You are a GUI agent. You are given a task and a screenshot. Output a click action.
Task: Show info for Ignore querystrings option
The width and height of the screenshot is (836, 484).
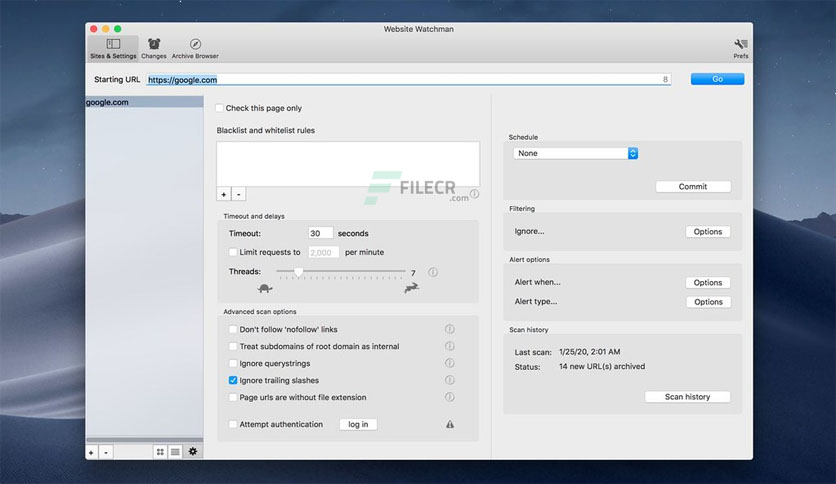(449, 363)
